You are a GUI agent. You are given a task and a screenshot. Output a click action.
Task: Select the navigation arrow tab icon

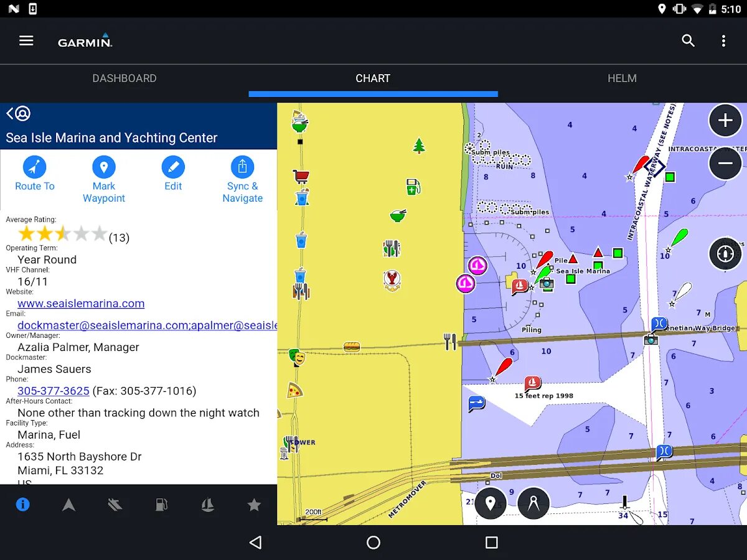tap(69, 505)
